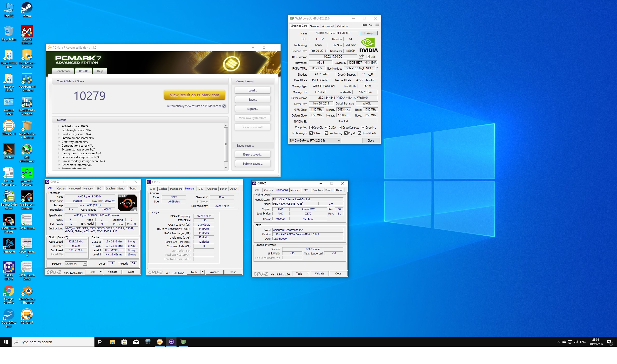Click the Submit saved... button
This screenshot has height=364, width=617.
(252, 164)
